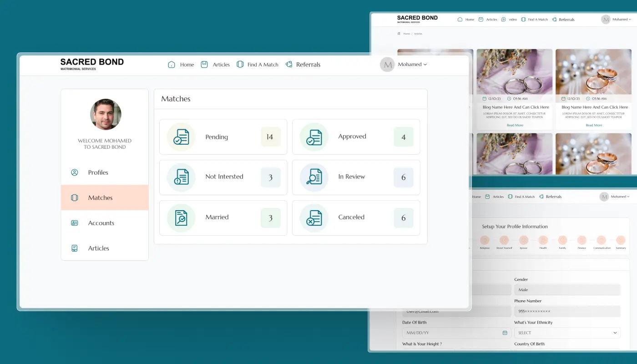Image resolution: width=637 pixels, height=364 pixels.
Task: Click Find A Match in the Articles window navbar
Action: pos(535,20)
